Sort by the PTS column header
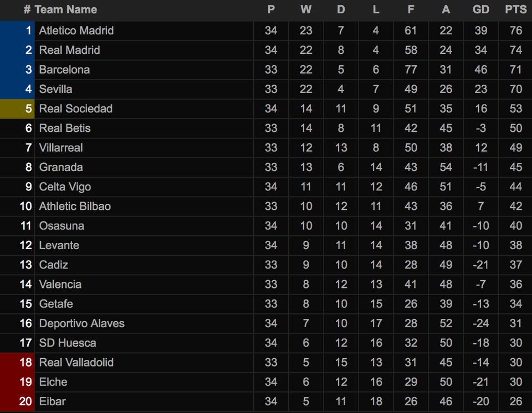 tap(515, 9)
